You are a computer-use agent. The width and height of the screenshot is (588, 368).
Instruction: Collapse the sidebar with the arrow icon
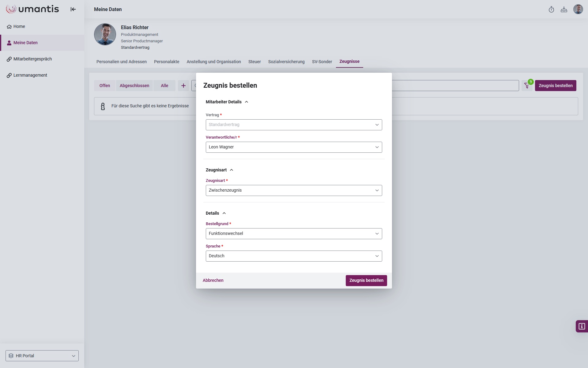(x=73, y=9)
